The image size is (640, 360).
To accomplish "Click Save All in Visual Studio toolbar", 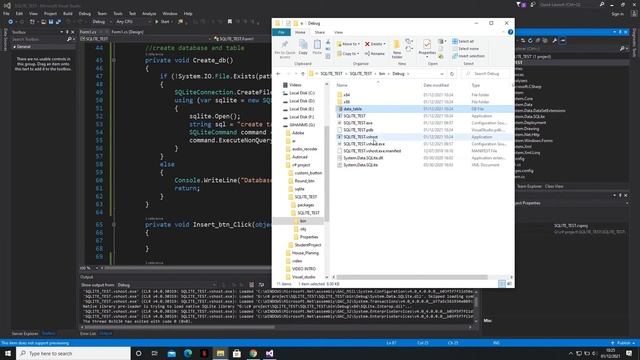I will (58, 22).
